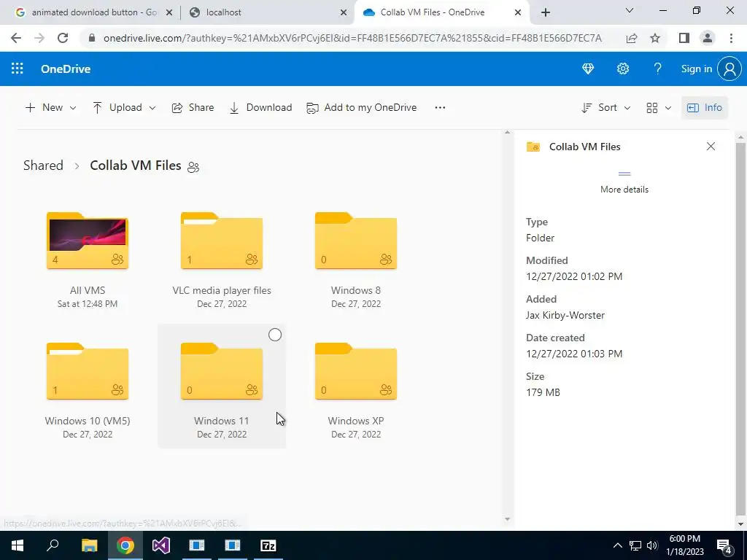Go to Shared breadcrumb
The height and width of the screenshot is (560, 747).
(43, 166)
